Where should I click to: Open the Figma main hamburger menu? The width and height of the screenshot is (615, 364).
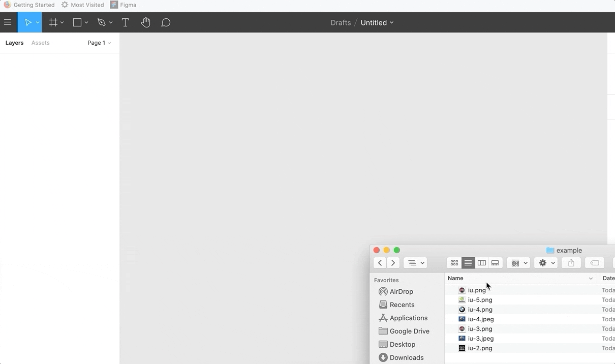point(8,22)
